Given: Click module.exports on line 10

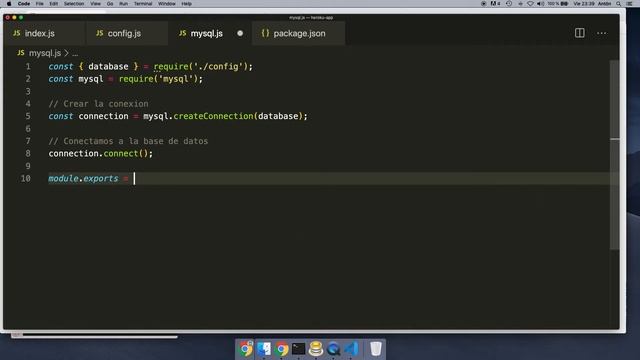Looking at the screenshot, I should [x=83, y=179].
